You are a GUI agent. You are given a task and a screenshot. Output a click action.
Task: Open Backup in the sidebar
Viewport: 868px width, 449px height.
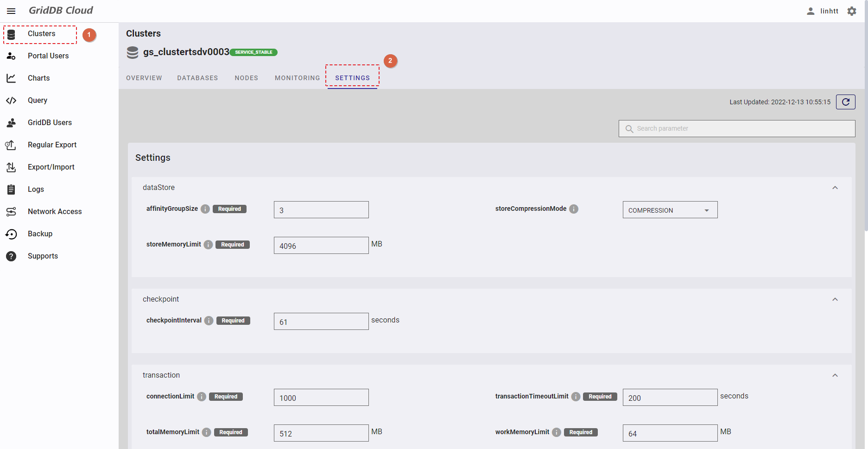(x=40, y=234)
